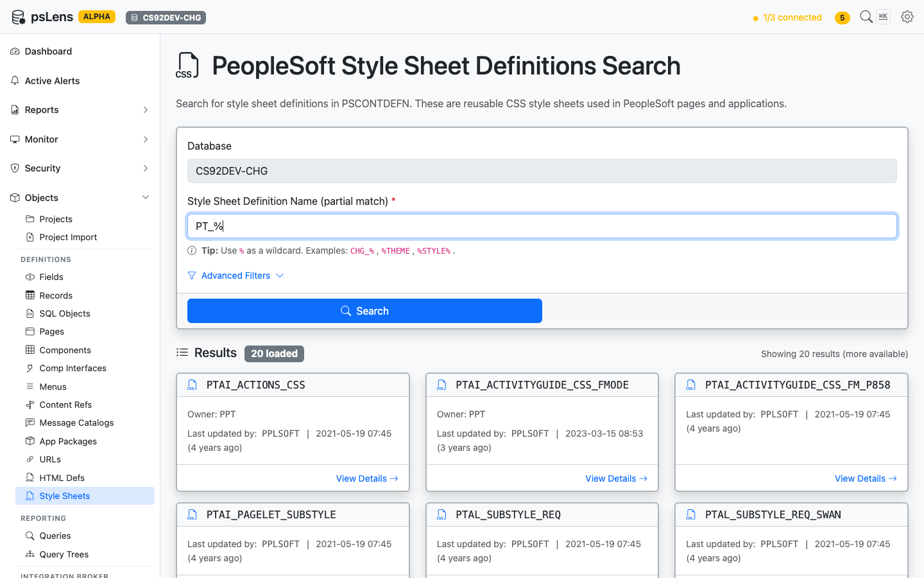The width and height of the screenshot is (924, 578).
Task: Focus the Style Sheet Definition Name field
Action: point(542,226)
